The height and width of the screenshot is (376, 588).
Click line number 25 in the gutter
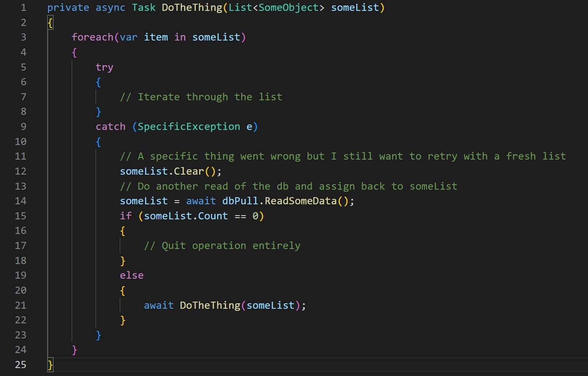point(20,365)
